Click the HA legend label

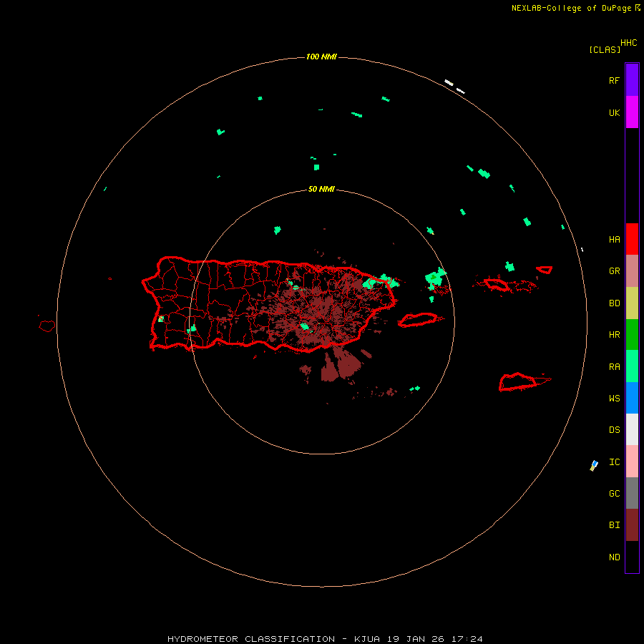[x=614, y=240]
